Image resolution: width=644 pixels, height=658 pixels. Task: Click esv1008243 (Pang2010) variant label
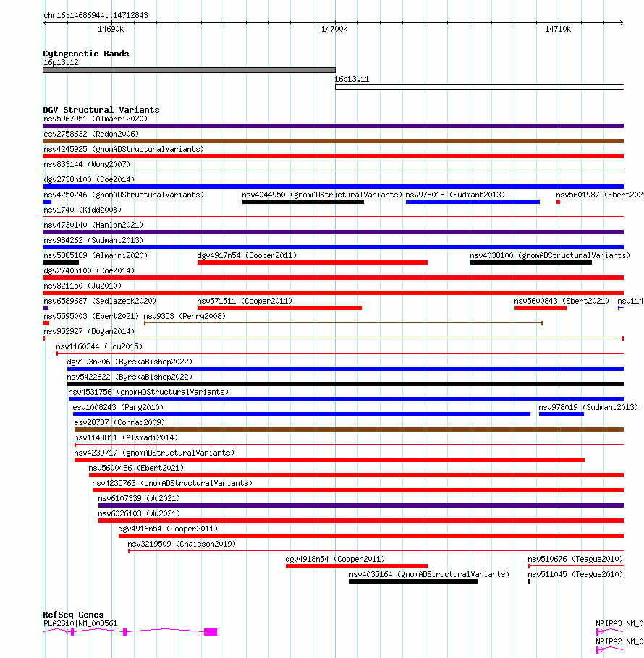click(x=118, y=407)
